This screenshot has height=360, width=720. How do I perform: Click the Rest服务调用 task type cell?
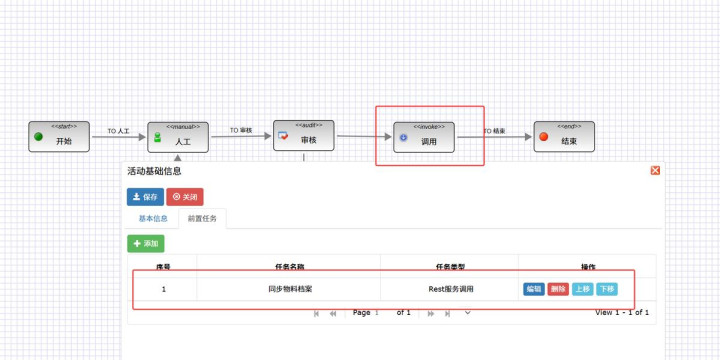tap(450, 289)
